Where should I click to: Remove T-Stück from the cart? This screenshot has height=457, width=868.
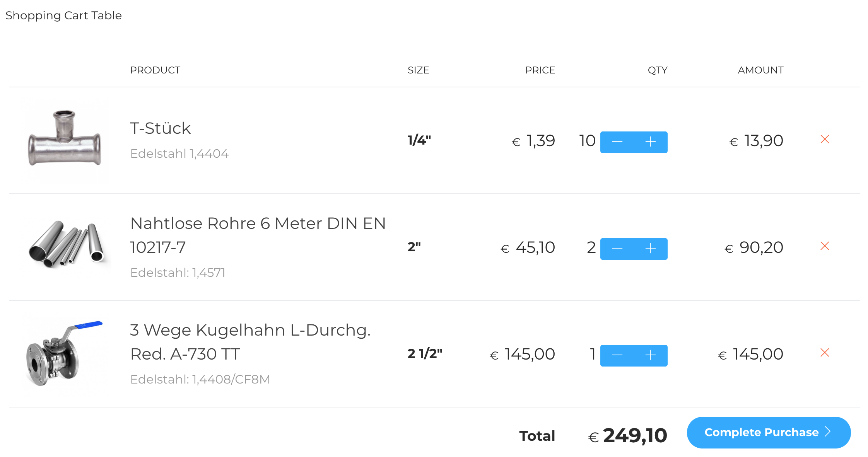pos(825,139)
